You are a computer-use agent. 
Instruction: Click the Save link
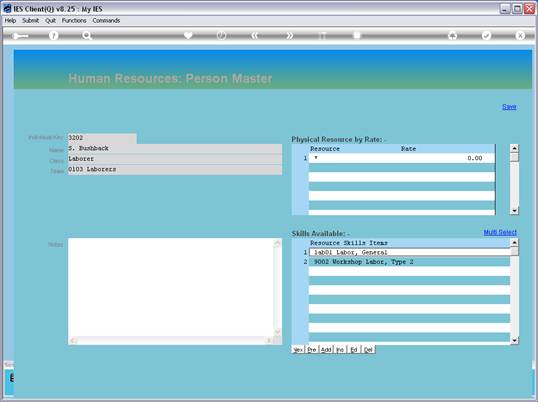click(509, 107)
